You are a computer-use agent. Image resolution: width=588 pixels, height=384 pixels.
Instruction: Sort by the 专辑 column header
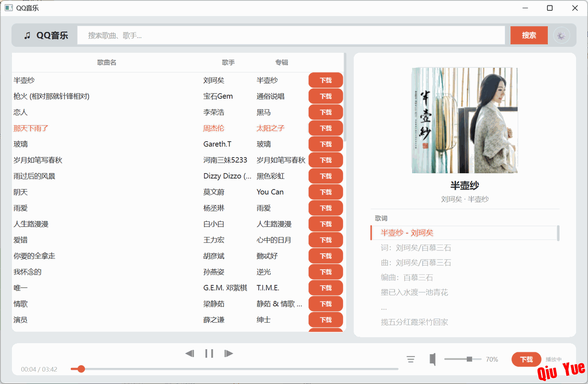click(282, 62)
